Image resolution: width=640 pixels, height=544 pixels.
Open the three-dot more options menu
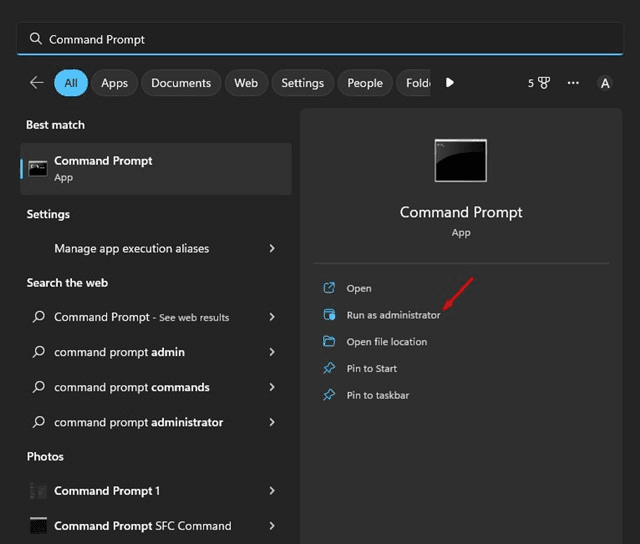573,83
